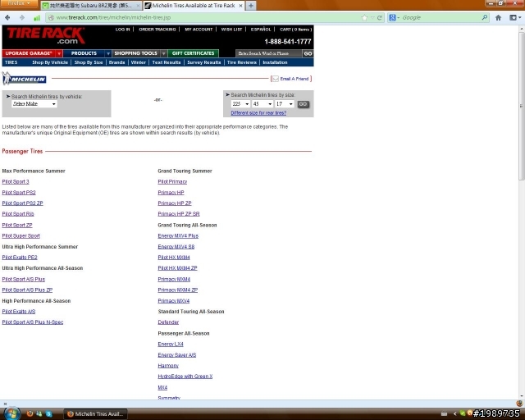Click GO button beside tire size

click(303, 104)
